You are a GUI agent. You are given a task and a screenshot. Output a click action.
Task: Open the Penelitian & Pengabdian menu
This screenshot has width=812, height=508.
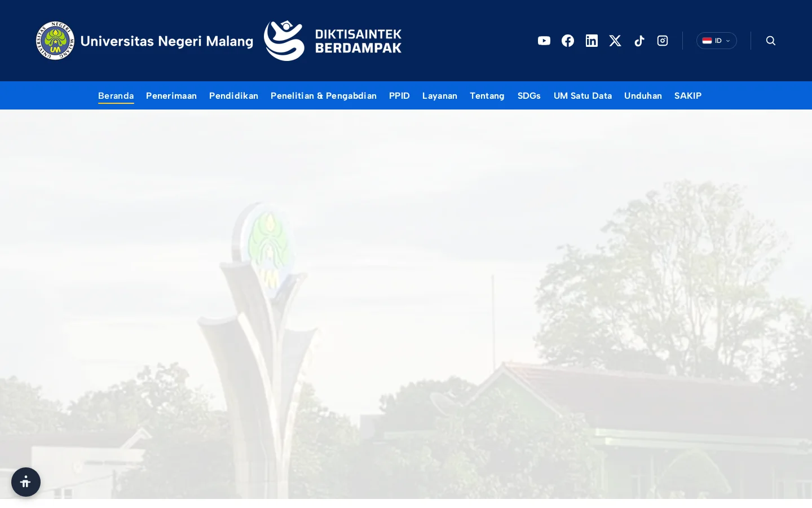click(324, 95)
